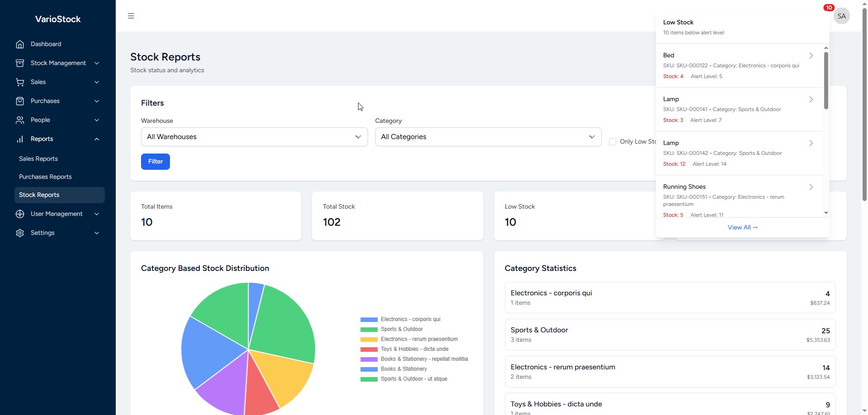Toggle the Books & Stationery legend swatch
868x415 pixels.
click(369, 369)
